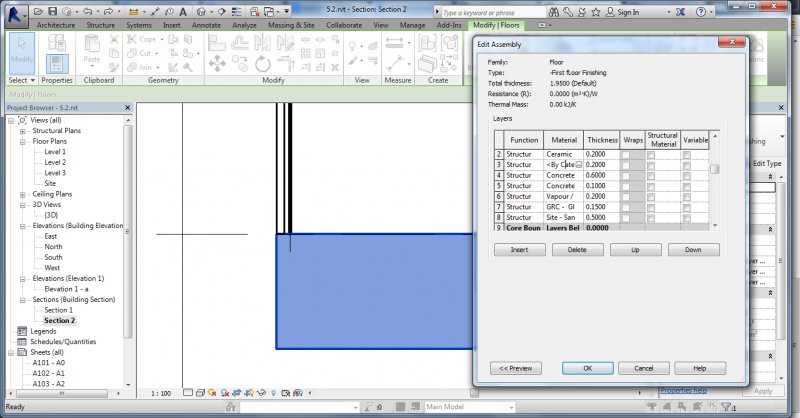Expand the Ceiling Plans tree node

click(22, 194)
